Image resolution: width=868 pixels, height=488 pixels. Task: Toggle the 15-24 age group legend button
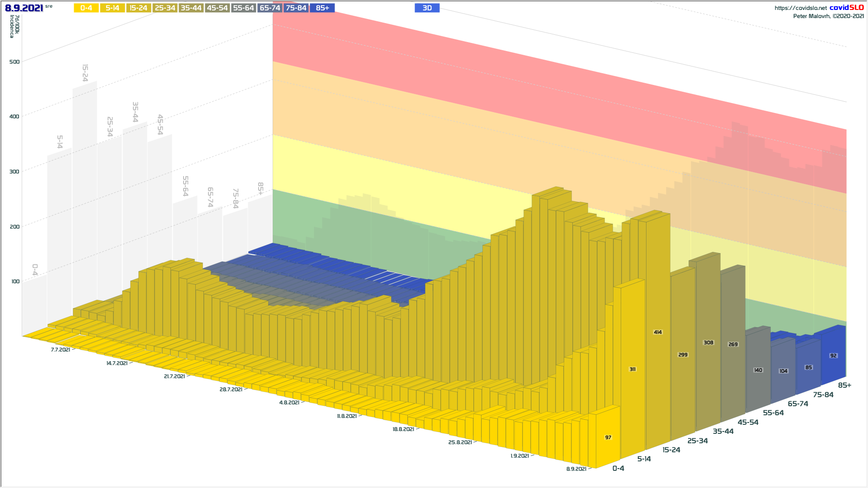(x=139, y=8)
